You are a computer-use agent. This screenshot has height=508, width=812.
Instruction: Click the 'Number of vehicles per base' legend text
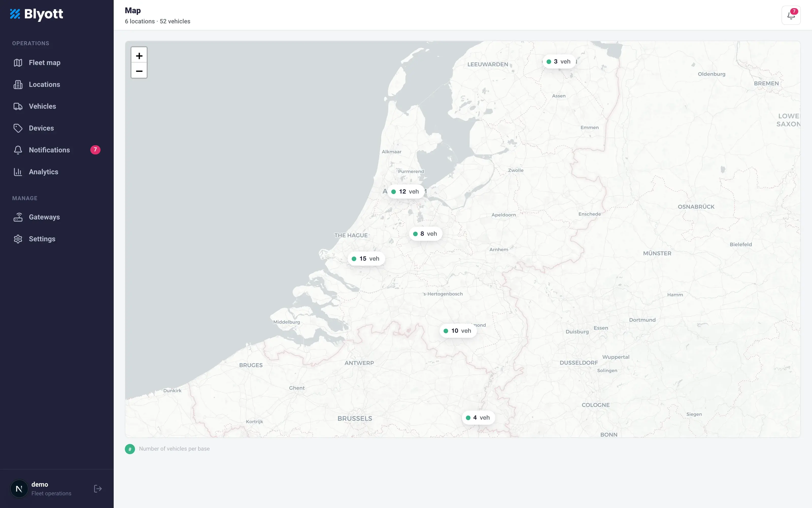174,449
